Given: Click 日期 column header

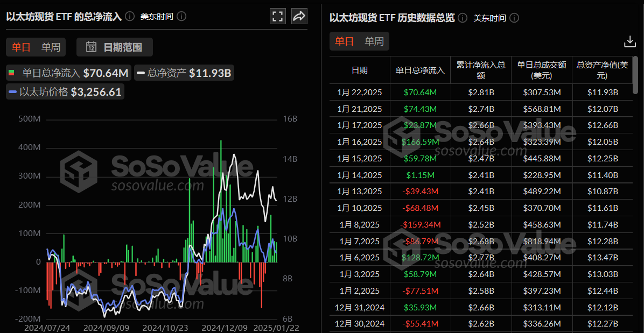Looking at the screenshot, I should [x=360, y=70].
